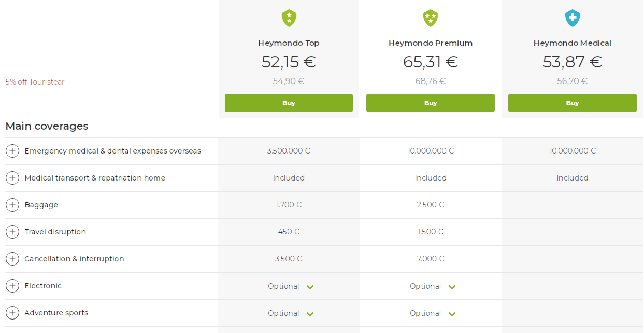Screen dimensions: 644x333
Task: Expand the Baggage row plus icon
Action: pos(12,205)
